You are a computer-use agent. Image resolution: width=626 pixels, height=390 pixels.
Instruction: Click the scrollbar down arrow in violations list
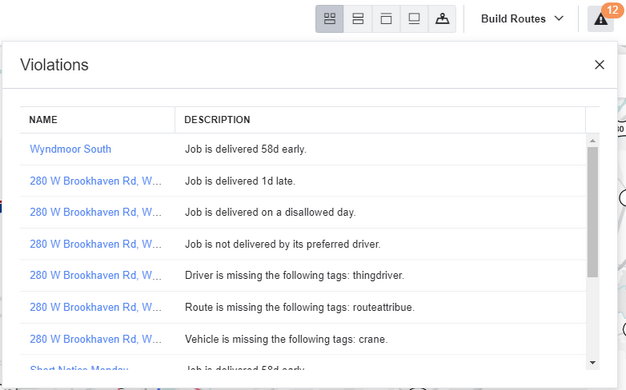pyautogui.click(x=592, y=362)
